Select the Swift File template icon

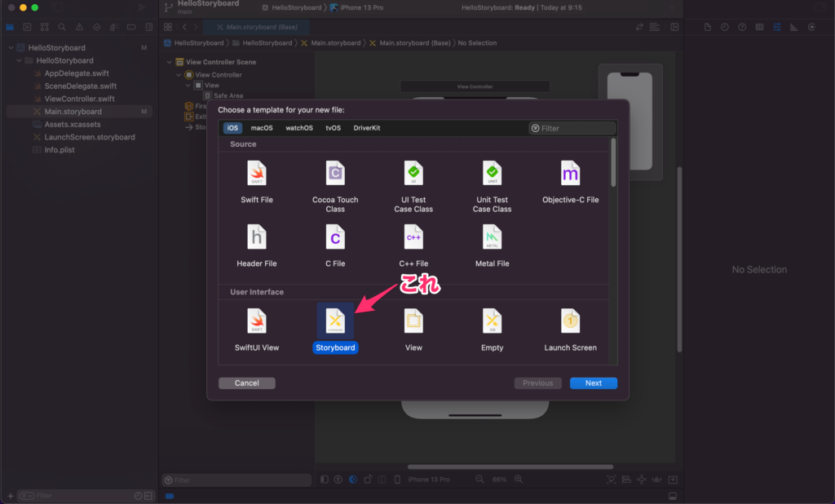coord(257,174)
